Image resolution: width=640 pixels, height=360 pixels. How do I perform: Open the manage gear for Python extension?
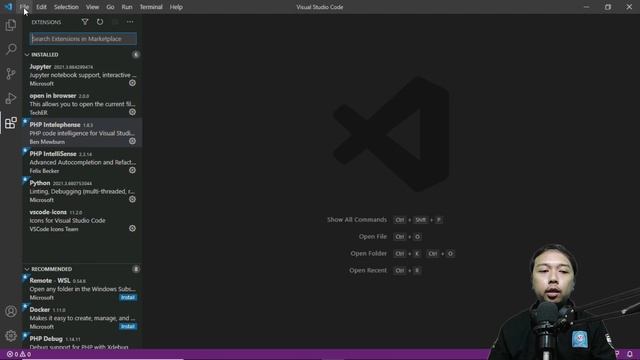pos(132,199)
